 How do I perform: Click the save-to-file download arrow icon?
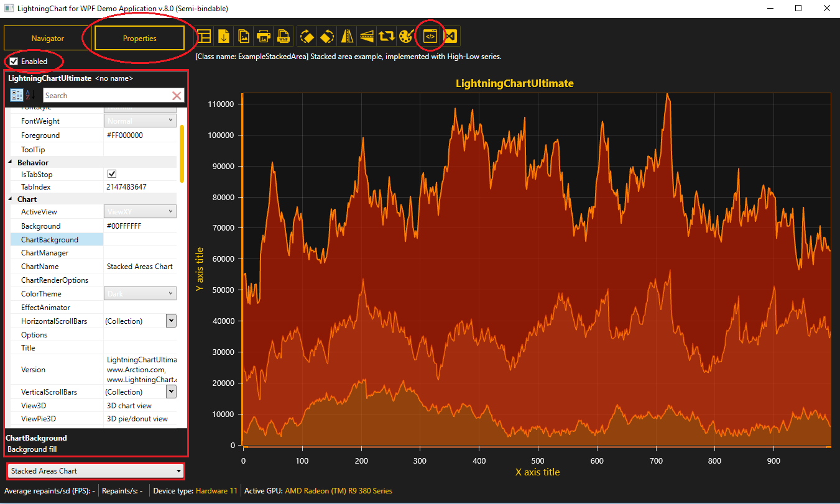pyautogui.click(x=224, y=36)
